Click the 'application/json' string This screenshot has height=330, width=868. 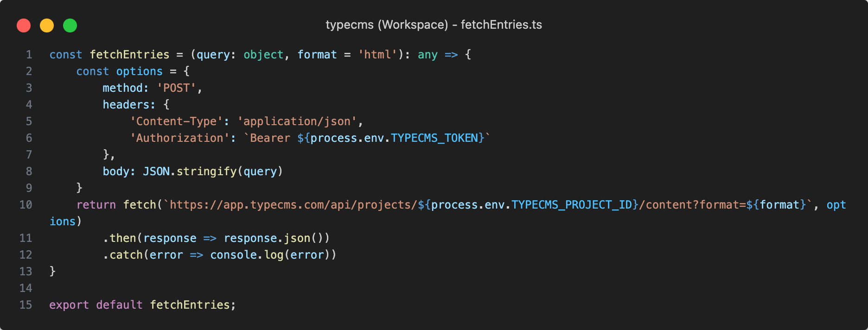click(297, 121)
